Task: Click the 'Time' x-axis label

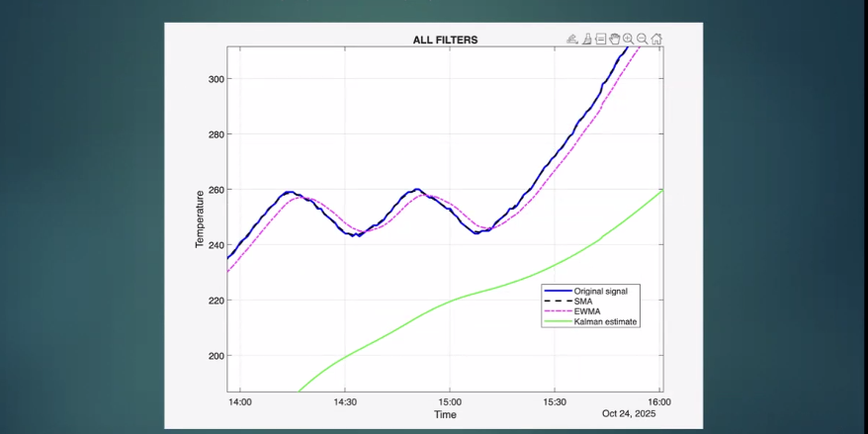Action: click(445, 414)
